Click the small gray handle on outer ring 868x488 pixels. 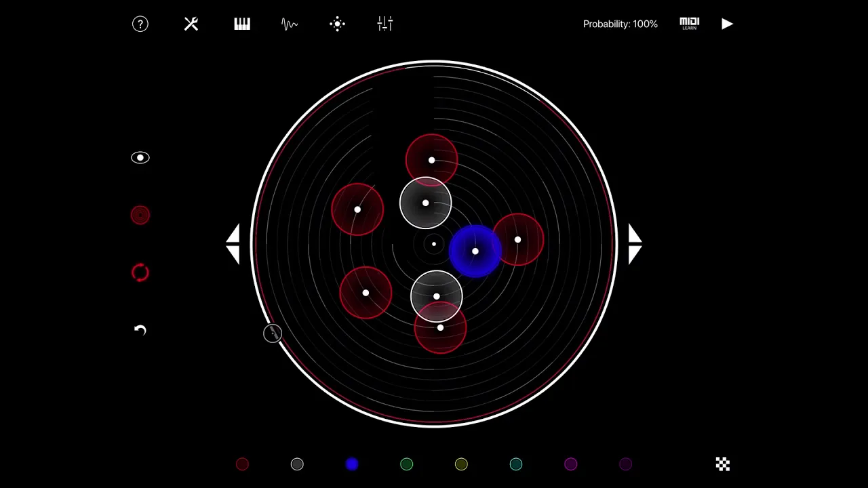click(273, 333)
